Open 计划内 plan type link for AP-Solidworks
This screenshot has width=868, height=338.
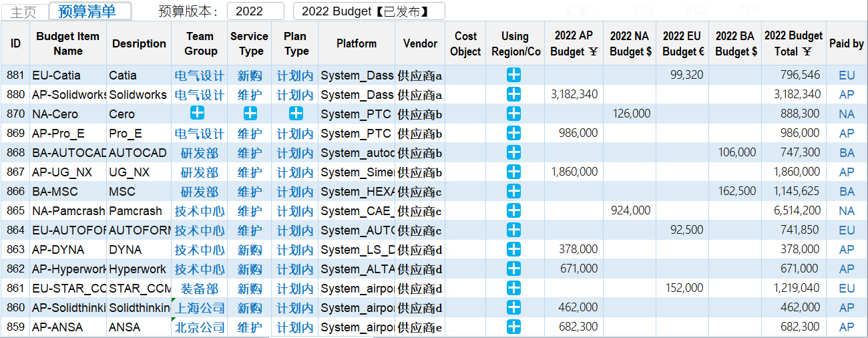[x=295, y=95]
